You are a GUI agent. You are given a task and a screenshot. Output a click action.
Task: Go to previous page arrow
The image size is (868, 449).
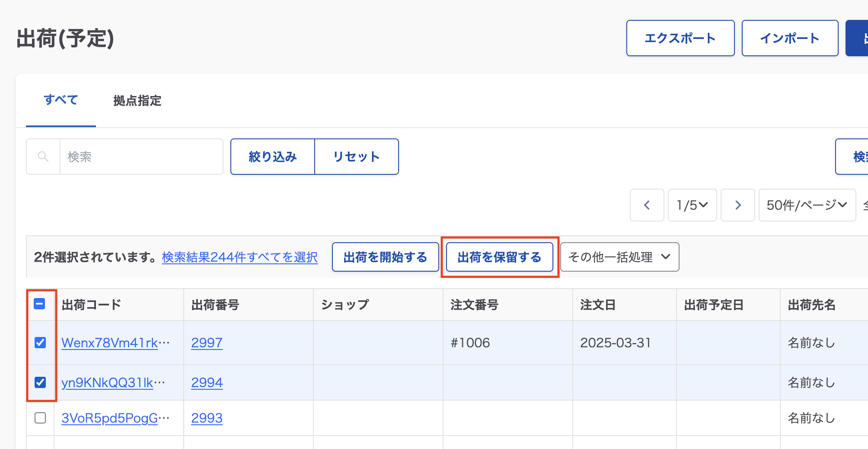point(647,205)
